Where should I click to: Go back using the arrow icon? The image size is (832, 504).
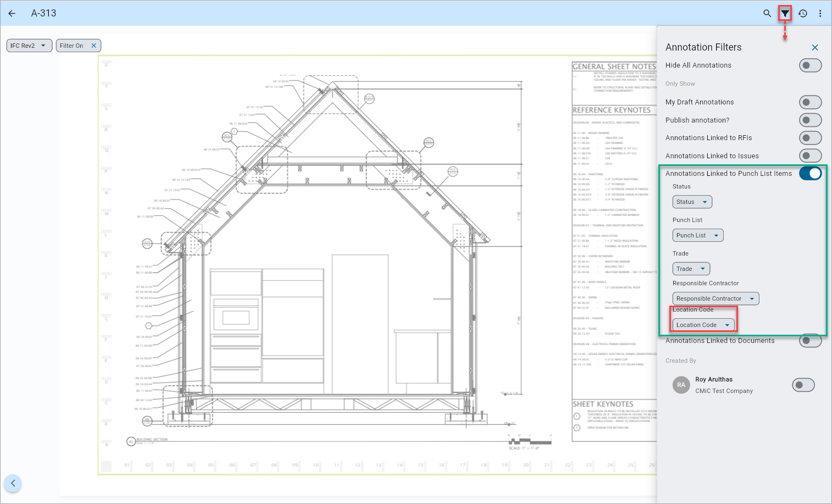[x=12, y=13]
